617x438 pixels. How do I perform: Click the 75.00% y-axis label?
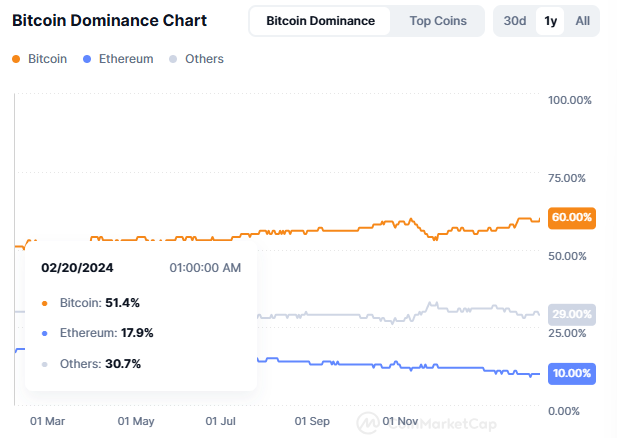567,178
